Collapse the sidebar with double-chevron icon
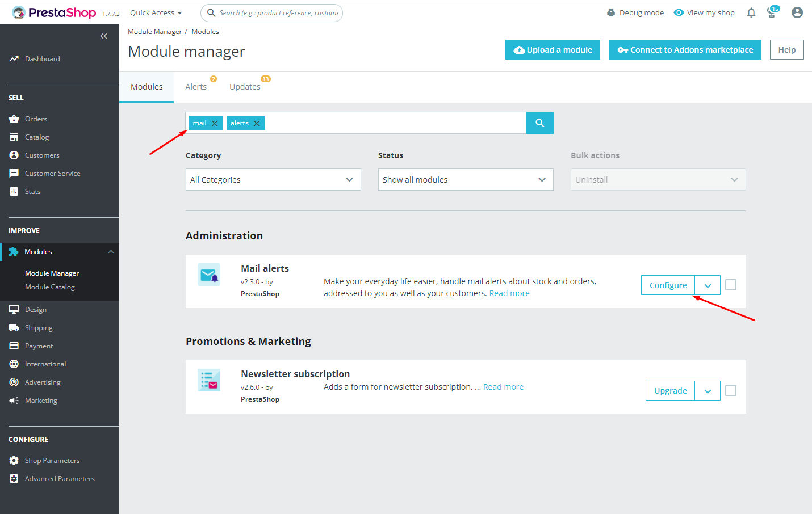This screenshot has width=812, height=514. pos(103,36)
